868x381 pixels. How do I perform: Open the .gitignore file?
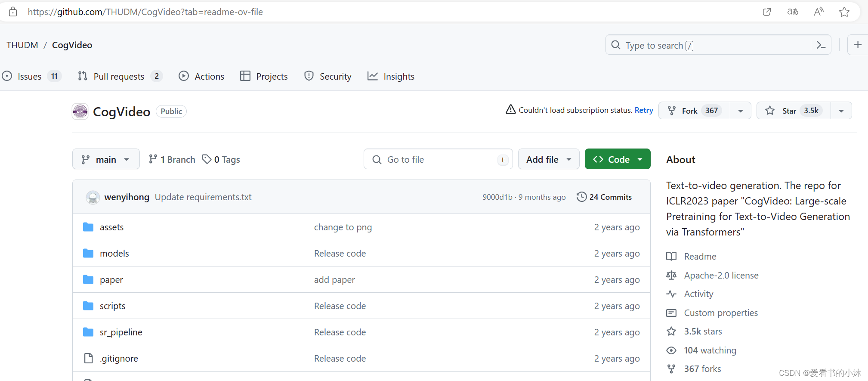(119, 359)
